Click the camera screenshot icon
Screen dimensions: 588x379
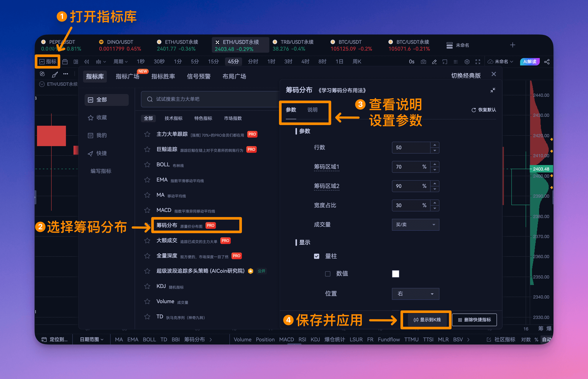click(423, 62)
